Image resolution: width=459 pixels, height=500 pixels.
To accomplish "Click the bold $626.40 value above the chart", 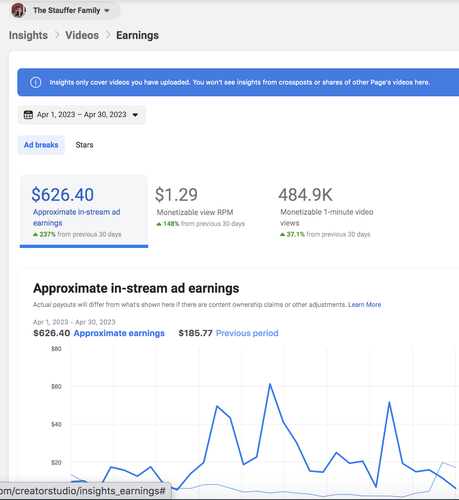I will (x=52, y=333).
